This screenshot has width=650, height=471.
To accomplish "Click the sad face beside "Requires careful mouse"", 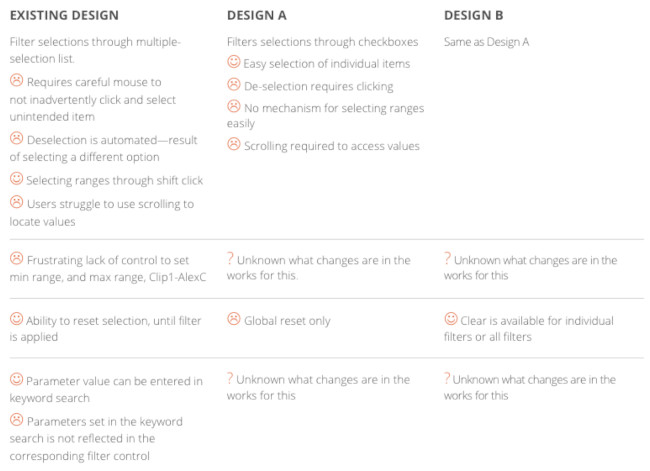I will [16, 80].
